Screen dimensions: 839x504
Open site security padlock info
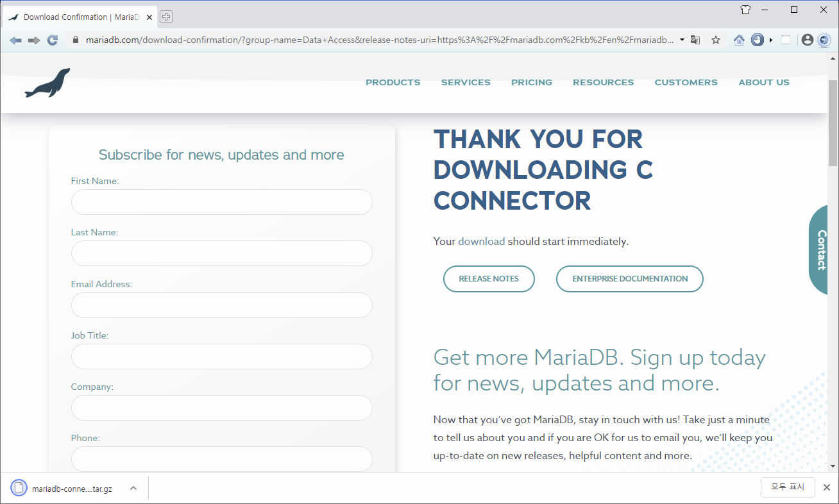pyautogui.click(x=76, y=40)
